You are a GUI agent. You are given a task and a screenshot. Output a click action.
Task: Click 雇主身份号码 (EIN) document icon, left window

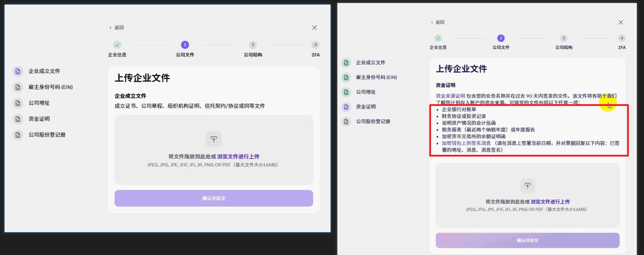click(x=18, y=87)
